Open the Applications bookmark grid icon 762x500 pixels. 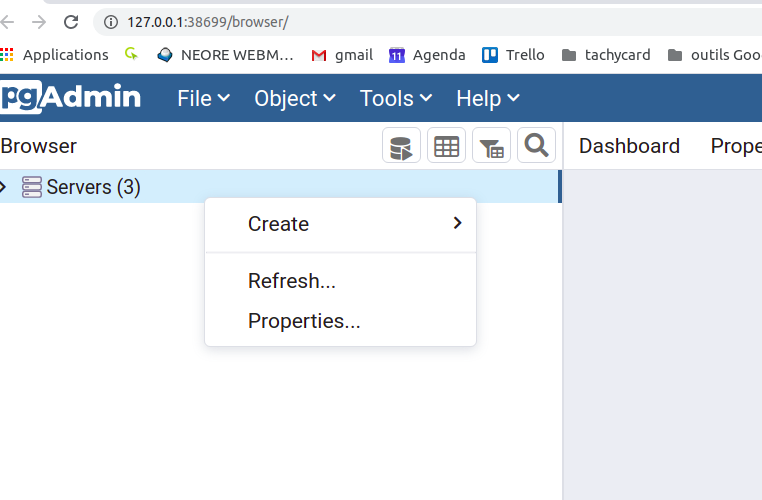[x=7, y=54]
